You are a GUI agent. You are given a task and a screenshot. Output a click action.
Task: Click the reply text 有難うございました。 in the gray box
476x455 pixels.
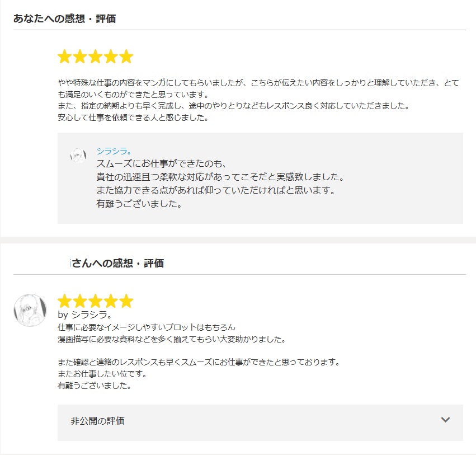click(x=139, y=204)
